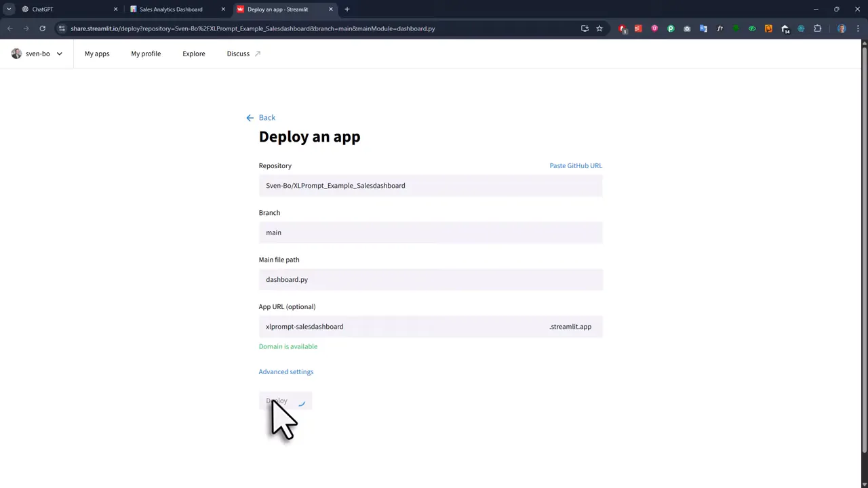The height and width of the screenshot is (488, 868).
Task: Click the Paste GitHub URL link
Action: click(x=575, y=165)
